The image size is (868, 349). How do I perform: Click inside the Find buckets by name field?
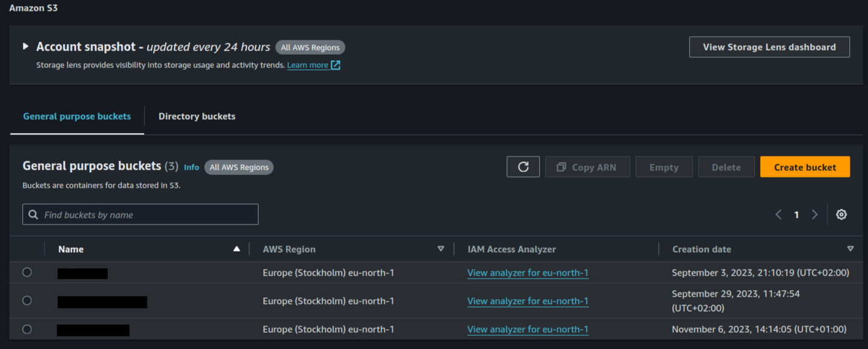pyautogui.click(x=139, y=214)
